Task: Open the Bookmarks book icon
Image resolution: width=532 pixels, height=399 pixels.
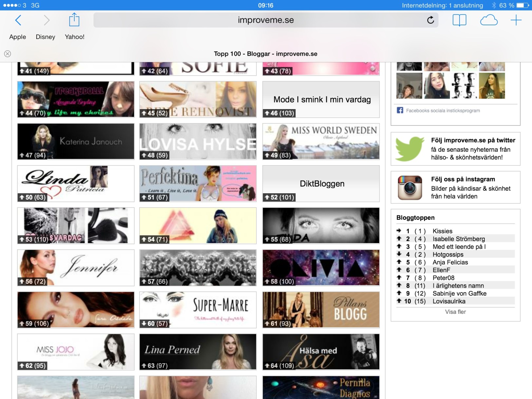Action: point(459,20)
